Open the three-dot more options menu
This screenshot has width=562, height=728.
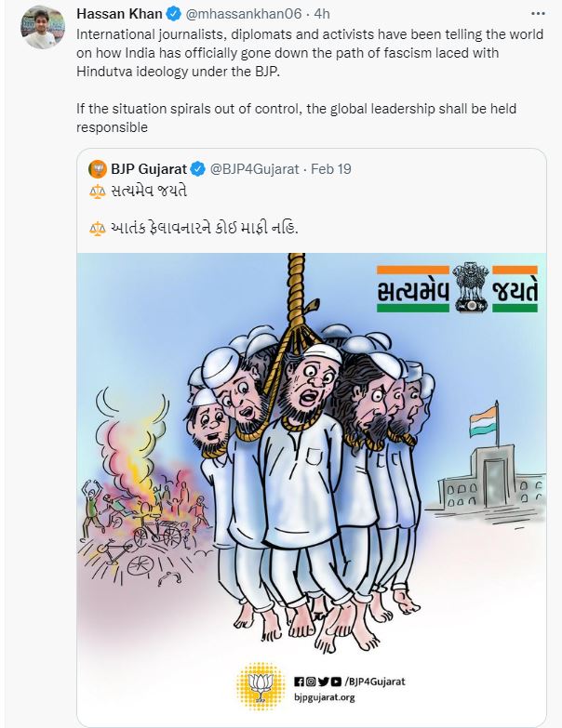click(538, 14)
